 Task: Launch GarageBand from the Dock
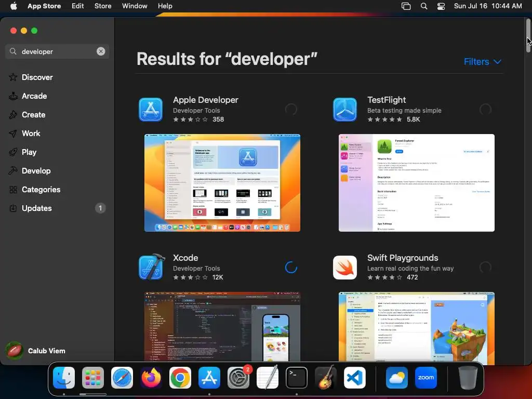pyautogui.click(x=326, y=377)
